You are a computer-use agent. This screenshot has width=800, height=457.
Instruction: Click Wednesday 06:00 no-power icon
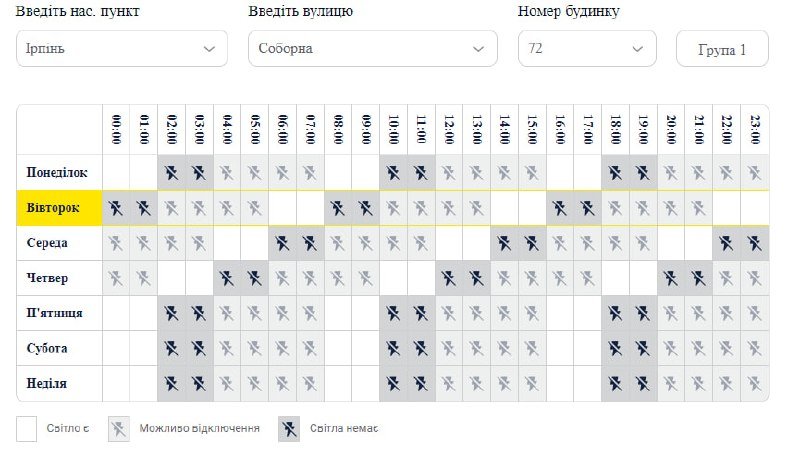pos(283,243)
